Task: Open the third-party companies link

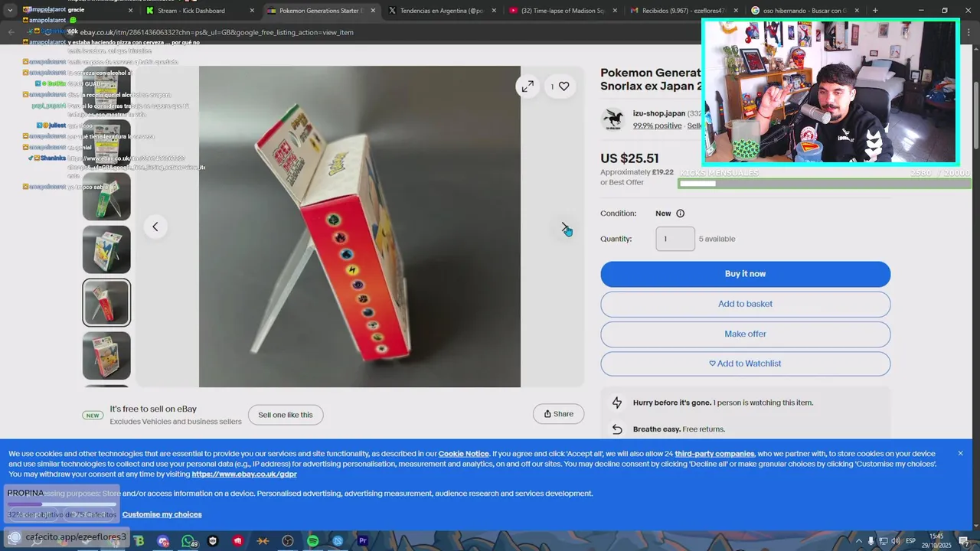Action: (x=714, y=454)
